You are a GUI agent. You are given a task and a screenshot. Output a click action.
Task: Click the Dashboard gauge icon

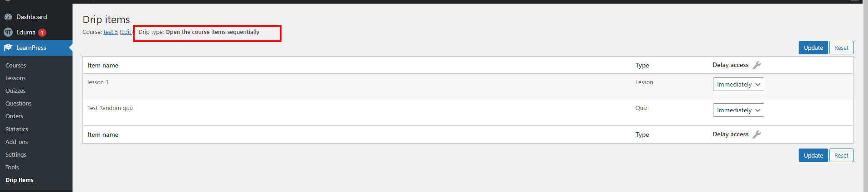pos(8,17)
